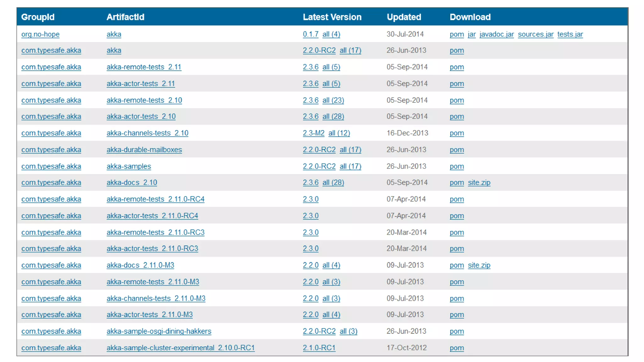Download site.zip for akka-docs_2.11.0-M3
Screen dimensions: 644x362
[x=479, y=265]
